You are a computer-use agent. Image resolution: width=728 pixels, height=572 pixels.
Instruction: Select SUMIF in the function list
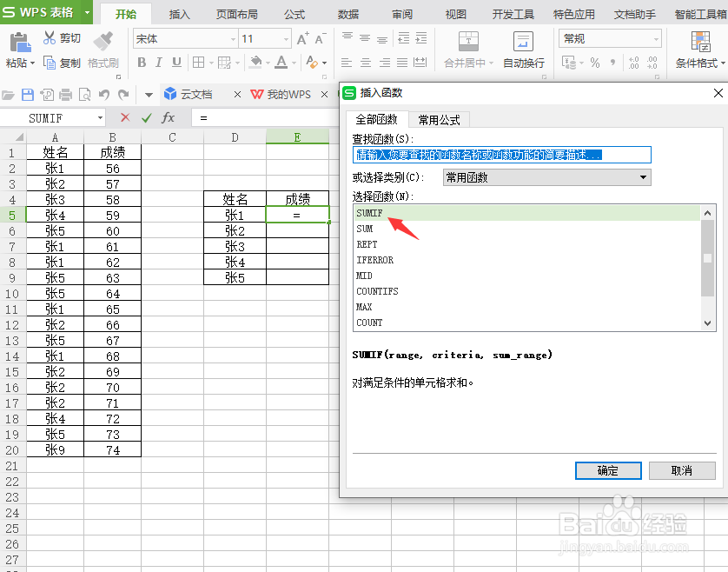click(434, 212)
